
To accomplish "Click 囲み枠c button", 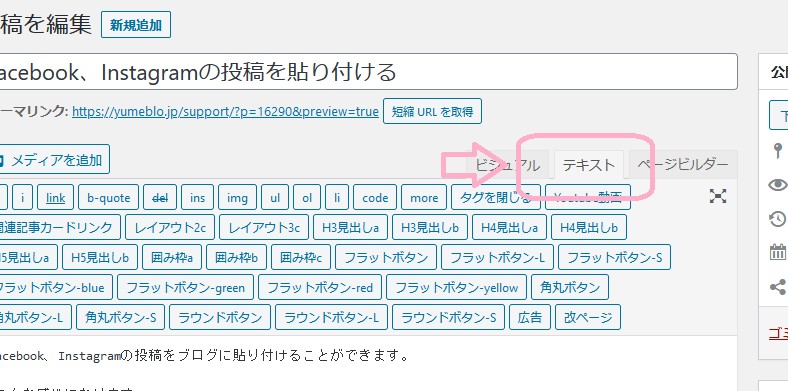I will point(301,258).
